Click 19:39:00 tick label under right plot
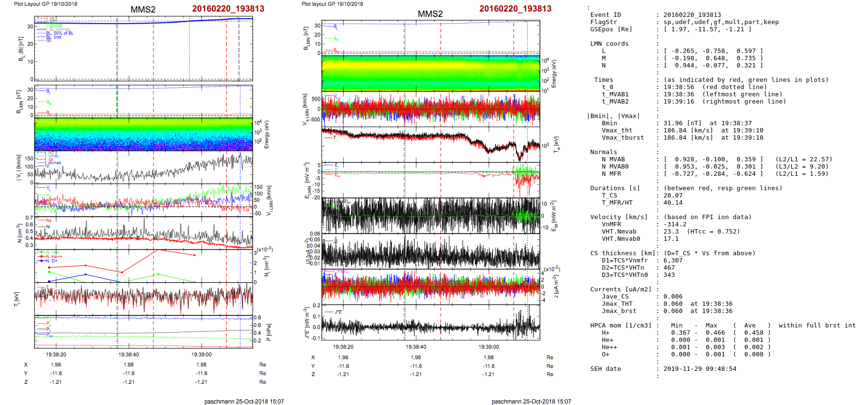The height and width of the screenshot is (405, 868). tap(488, 347)
